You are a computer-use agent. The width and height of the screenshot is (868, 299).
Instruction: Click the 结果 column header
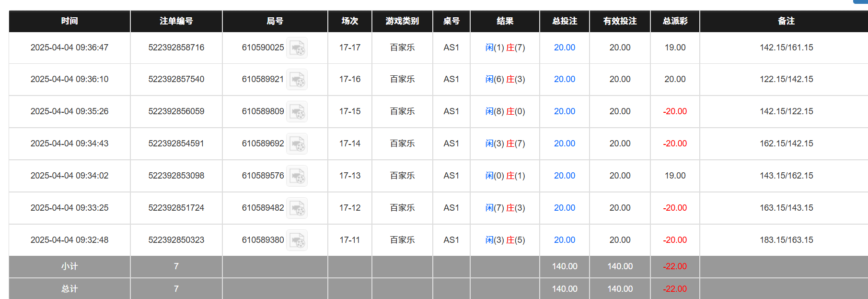[x=505, y=21]
